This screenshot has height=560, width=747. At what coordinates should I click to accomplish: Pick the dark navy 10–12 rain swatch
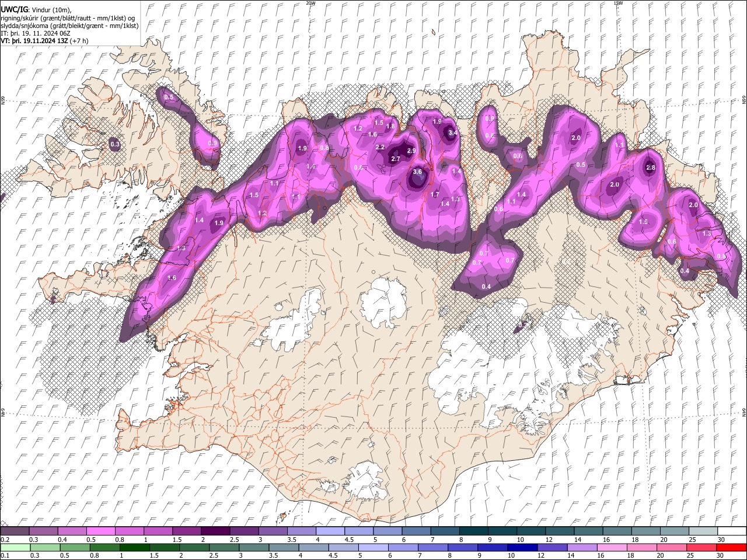click(522, 547)
